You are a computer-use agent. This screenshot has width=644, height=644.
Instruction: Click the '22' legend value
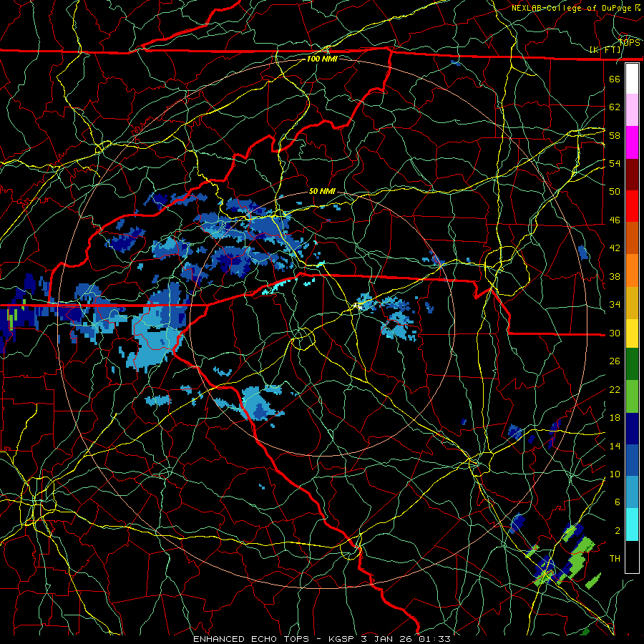[615, 389]
